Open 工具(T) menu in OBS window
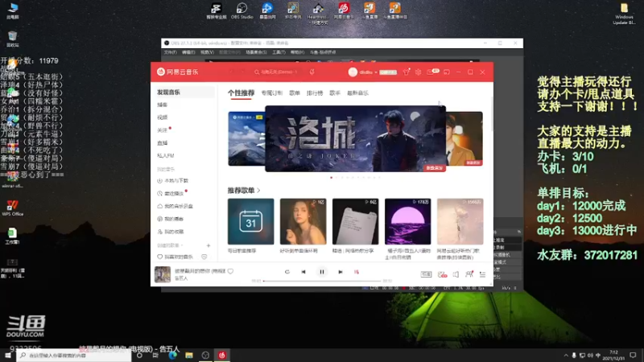Image resolution: width=644 pixels, height=362 pixels. (x=279, y=52)
